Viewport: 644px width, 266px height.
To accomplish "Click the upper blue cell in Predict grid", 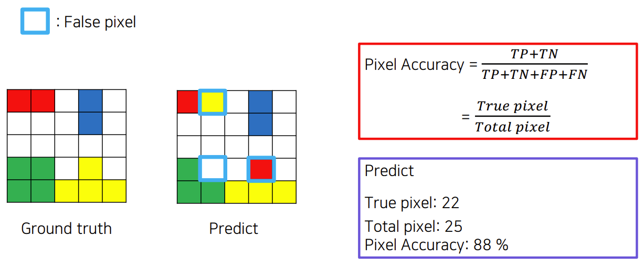I will point(260,101).
